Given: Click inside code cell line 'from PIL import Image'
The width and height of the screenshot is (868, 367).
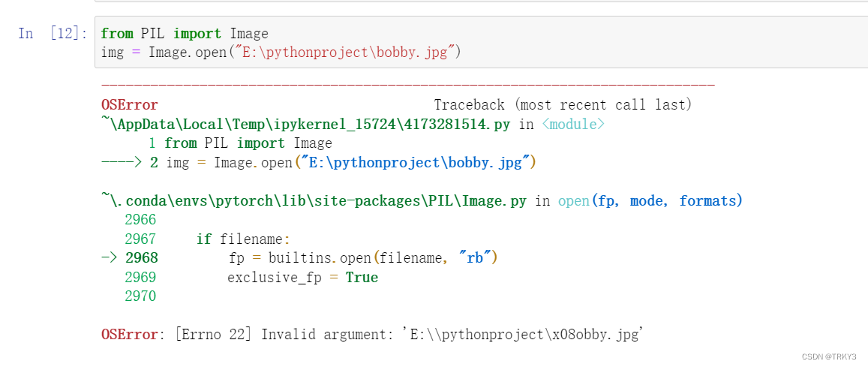Looking at the screenshot, I should point(185,33).
